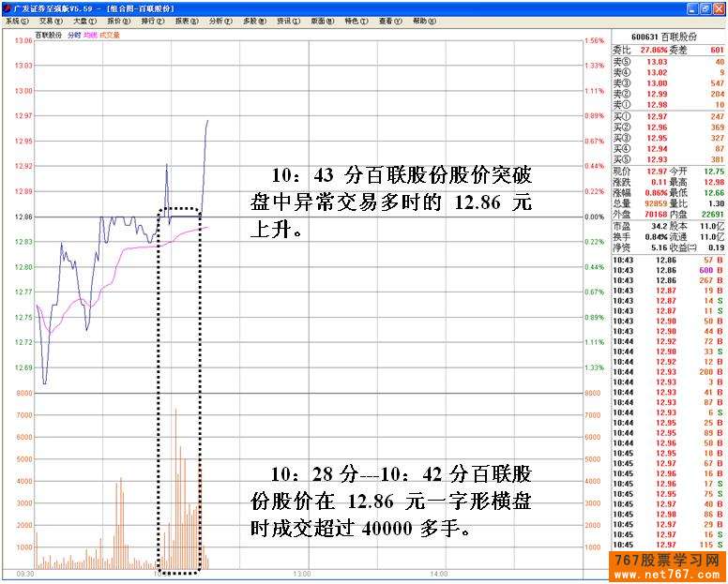
Task: Click the app logo icon in title bar
Action: tap(6, 8)
